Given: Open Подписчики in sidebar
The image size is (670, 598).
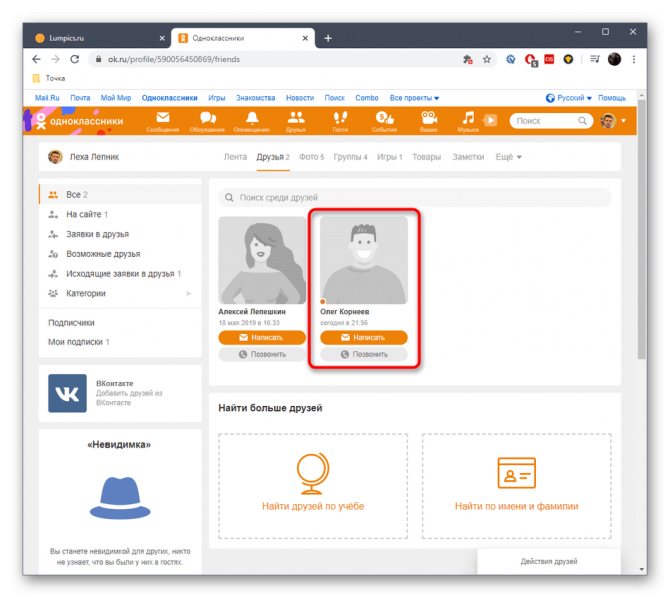Looking at the screenshot, I should click(x=71, y=323).
